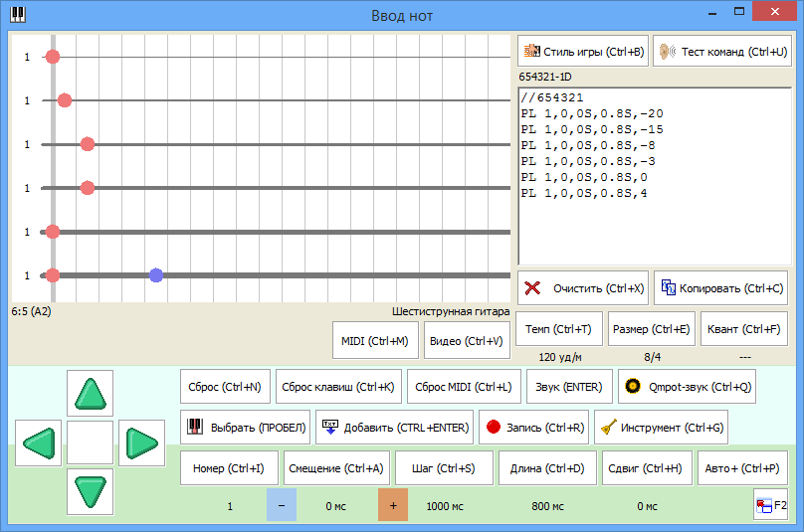Start Запись (Ctrl+R) recording
Viewport: 804px width, 532px height.
pyautogui.click(x=533, y=427)
